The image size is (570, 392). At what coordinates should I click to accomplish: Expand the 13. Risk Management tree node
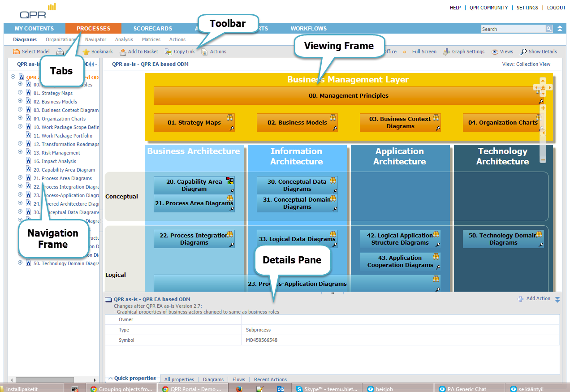[20, 152]
